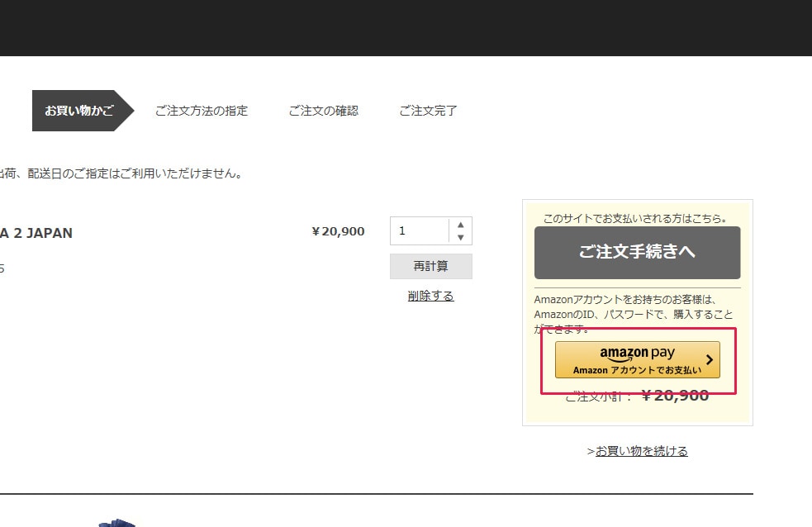Click the Amazonアカウント description text
The height and width of the screenshot is (527, 812).
click(634, 314)
